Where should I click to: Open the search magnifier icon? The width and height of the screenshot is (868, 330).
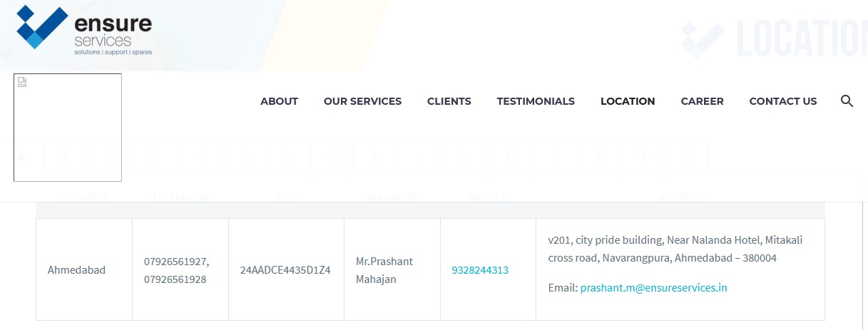(847, 101)
